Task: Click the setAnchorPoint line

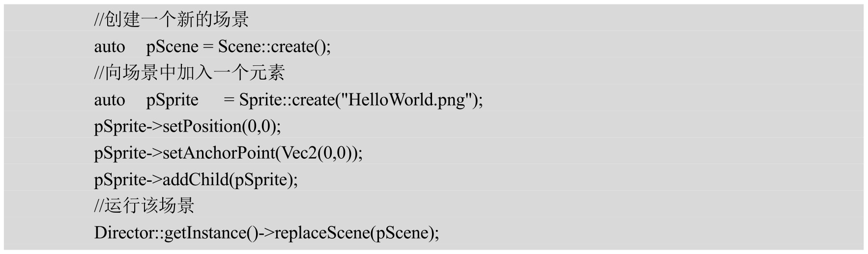Action: 229,153
